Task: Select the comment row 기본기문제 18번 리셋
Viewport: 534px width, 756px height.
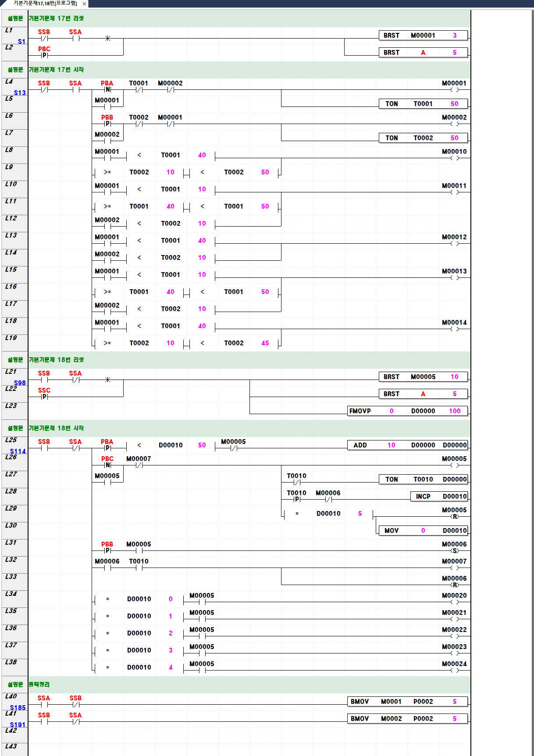Action: click(56, 360)
